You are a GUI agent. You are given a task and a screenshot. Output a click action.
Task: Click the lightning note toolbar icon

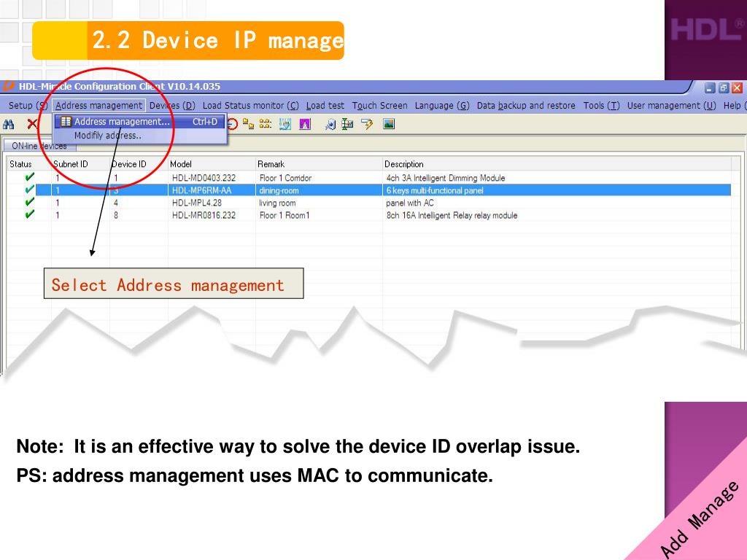tap(368, 124)
